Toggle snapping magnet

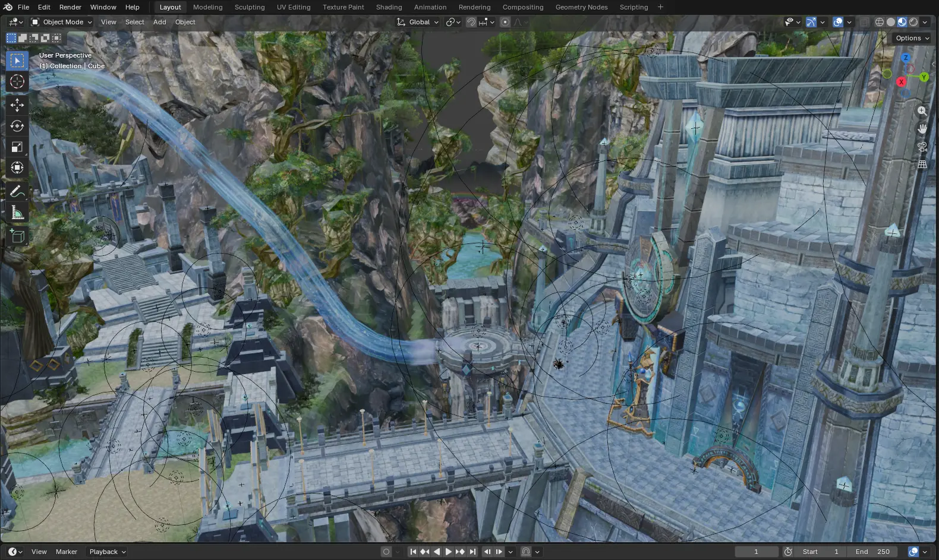(x=471, y=22)
